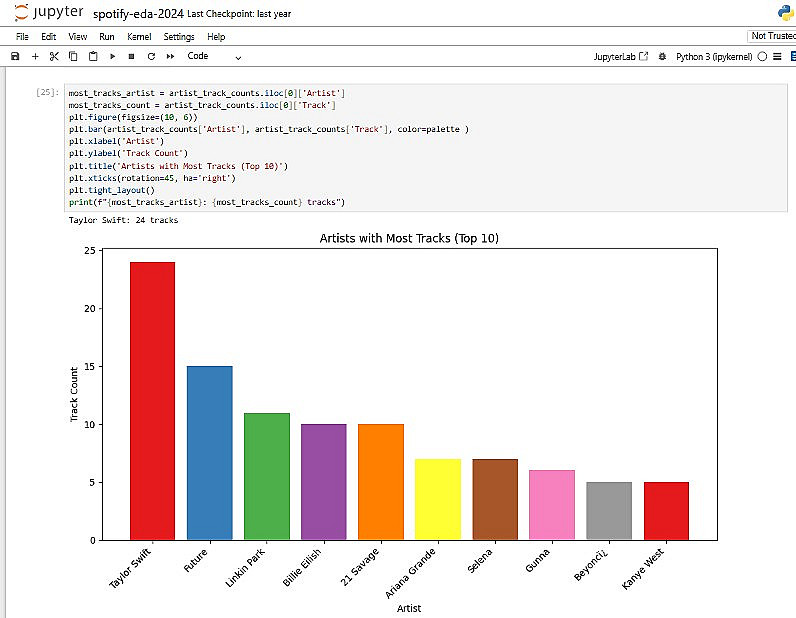Click the Ariana Grande tick label
796x618 pixels.
tap(410, 573)
